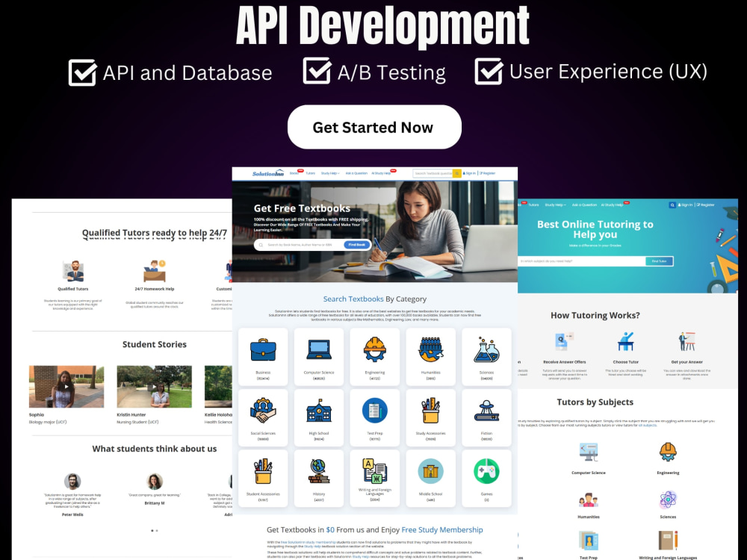Viewport: 747px width, 560px height.
Task: Select Engineering under Tutors by Subjects
Action: (x=668, y=458)
